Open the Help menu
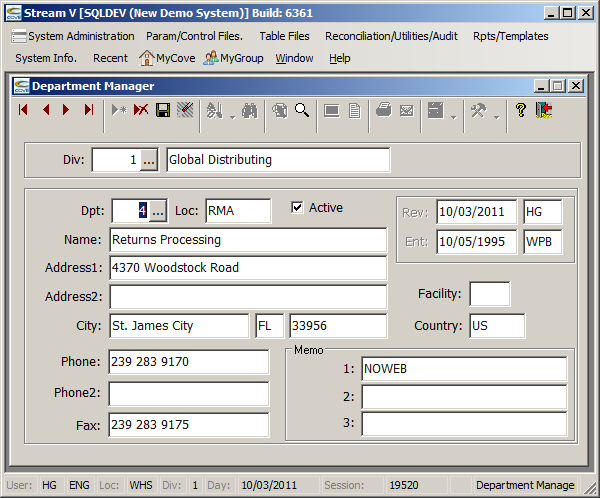This screenshot has height=498, width=600. [340, 58]
